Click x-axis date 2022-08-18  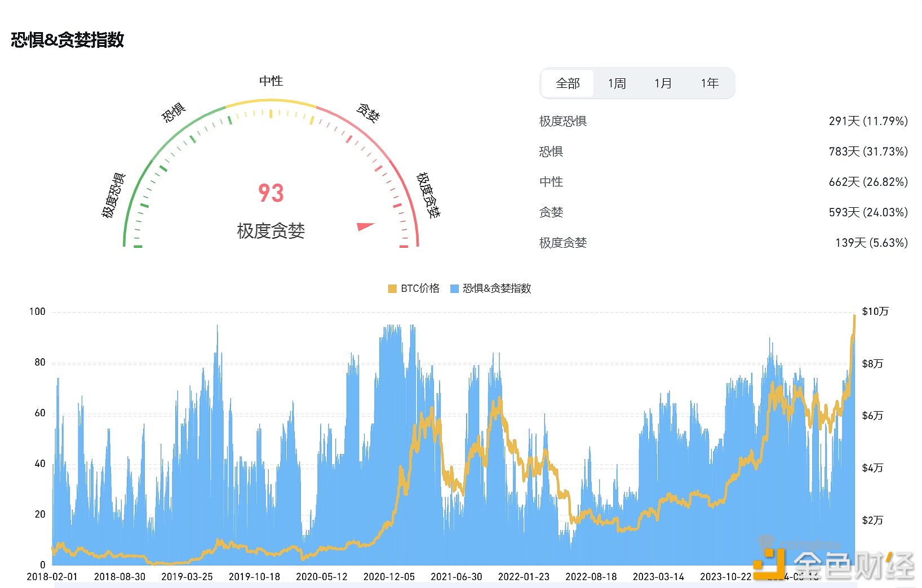coord(591,577)
